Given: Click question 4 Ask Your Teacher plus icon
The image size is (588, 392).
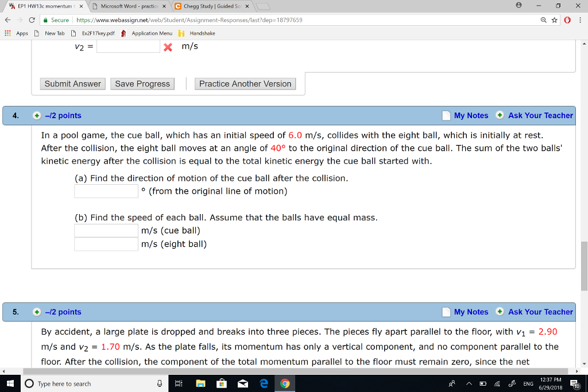Looking at the screenshot, I should [500, 115].
